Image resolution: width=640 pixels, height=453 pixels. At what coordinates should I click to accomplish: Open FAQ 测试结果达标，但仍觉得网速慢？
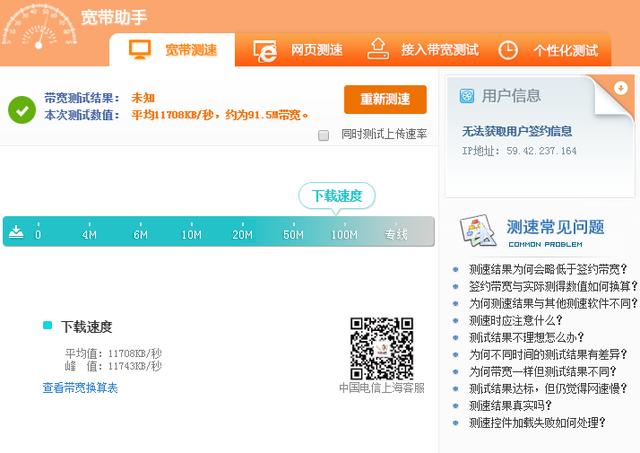[x=547, y=389]
